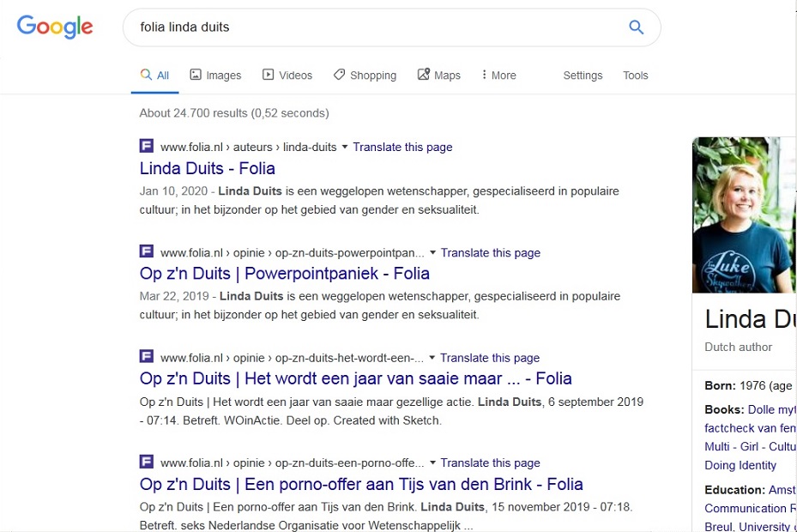Screen dimensions: 797x532
Task: Open the Tools menu
Action: coord(636,76)
